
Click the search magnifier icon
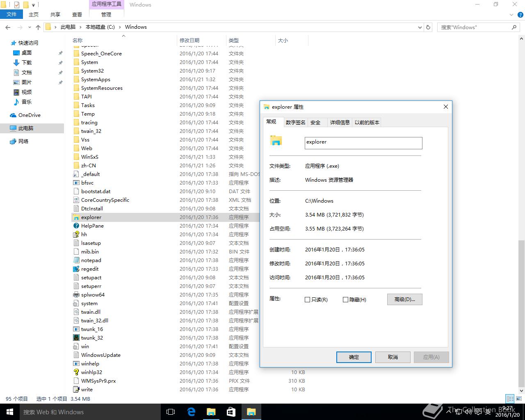(x=514, y=27)
